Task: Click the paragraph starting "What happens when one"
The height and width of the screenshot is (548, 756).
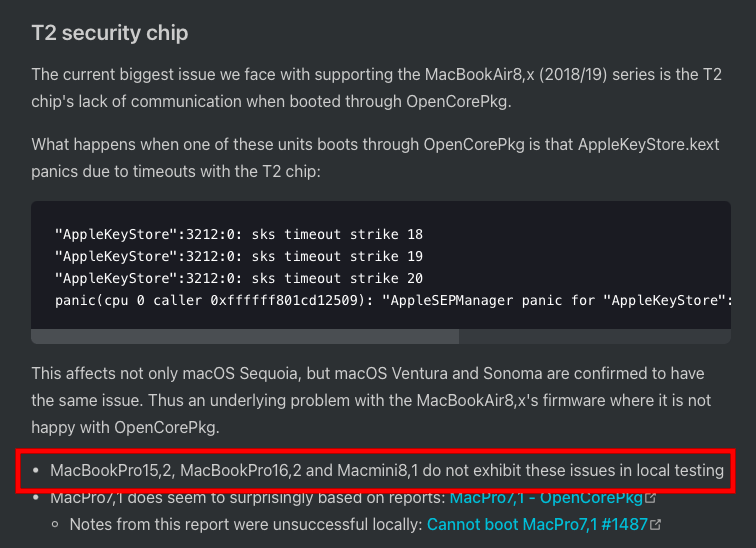Action: point(375,158)
